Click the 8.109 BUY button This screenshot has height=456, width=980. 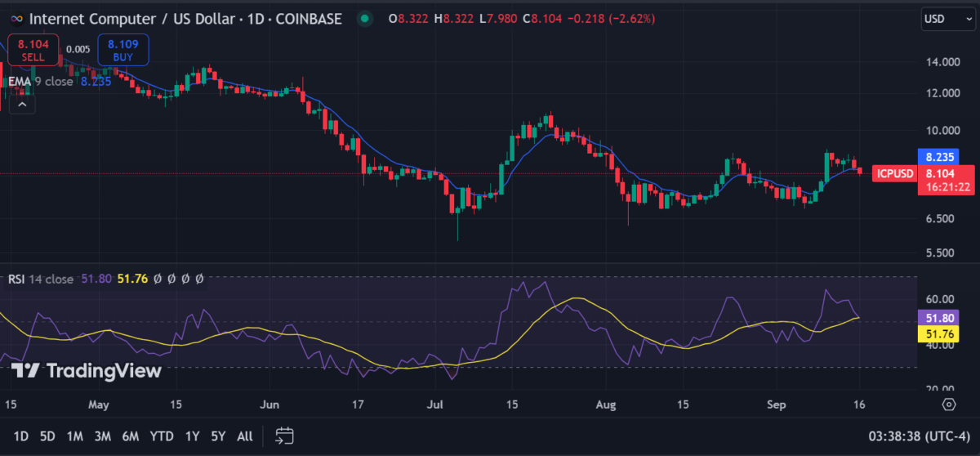click(123, 50)
